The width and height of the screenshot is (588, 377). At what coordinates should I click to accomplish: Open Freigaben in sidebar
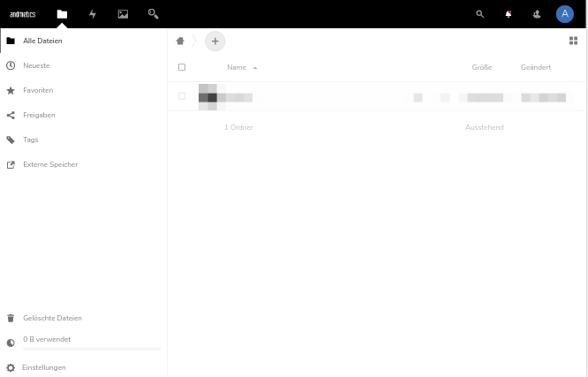[x=83, y=115]
